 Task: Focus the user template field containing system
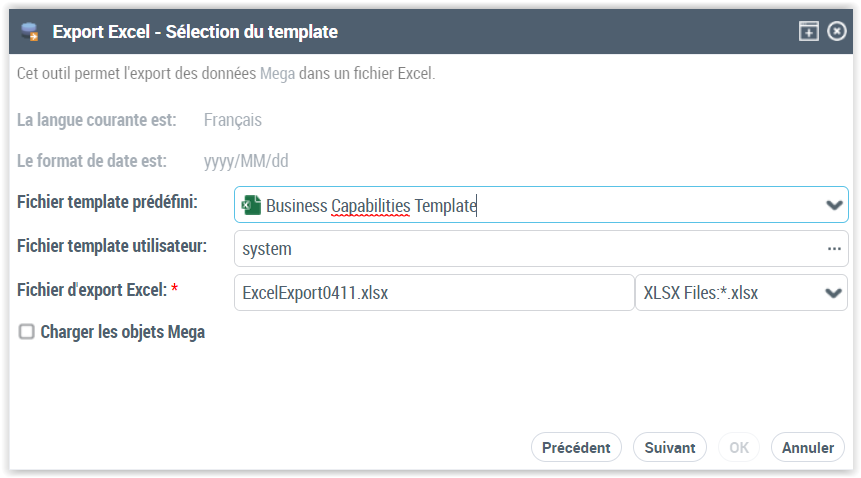click(x=520, y=248)
